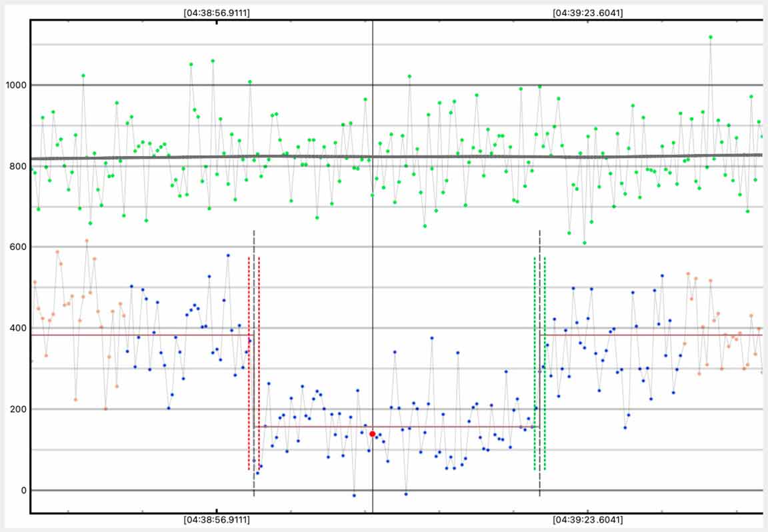This screenshot has height=532, width=768.
Task: Click the 1000 label on the y-axis
Action: coord(15,85)
